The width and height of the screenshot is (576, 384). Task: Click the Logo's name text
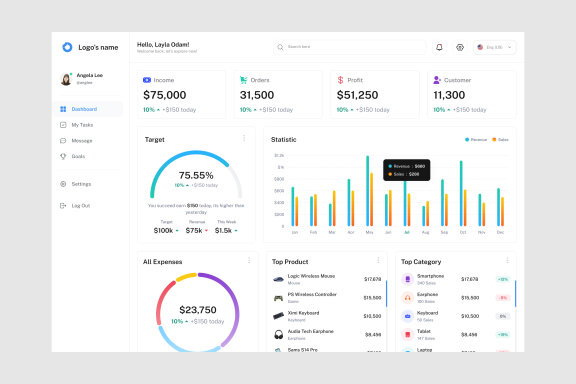coord(98,47)
